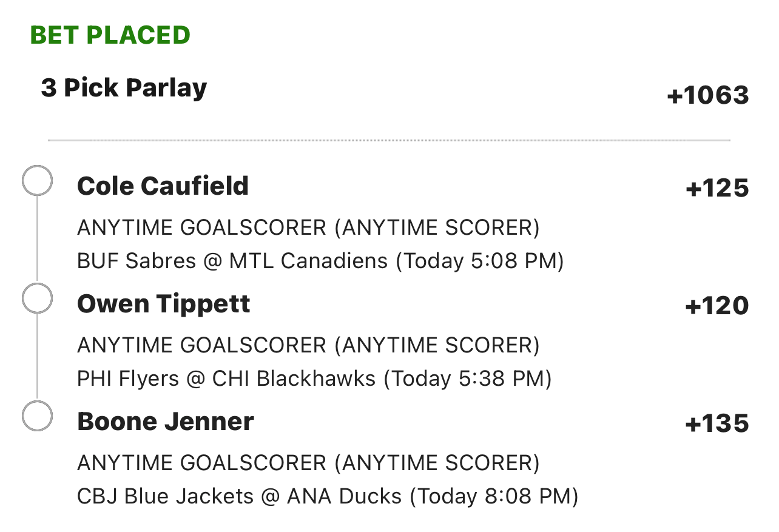Open the PHI Flyers @ CHI Blackhawks matchup
The height and width of the screenshot is (532, 779).
[226, 379]
